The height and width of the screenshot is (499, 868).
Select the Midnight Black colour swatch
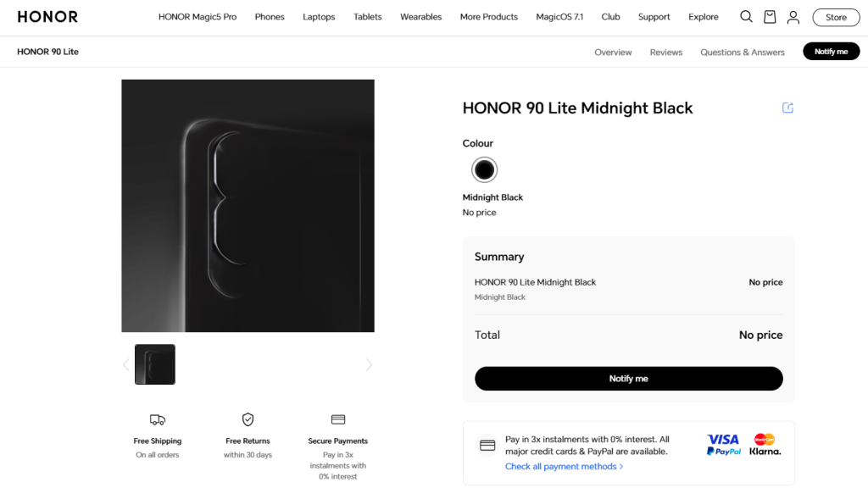point(484,169)
